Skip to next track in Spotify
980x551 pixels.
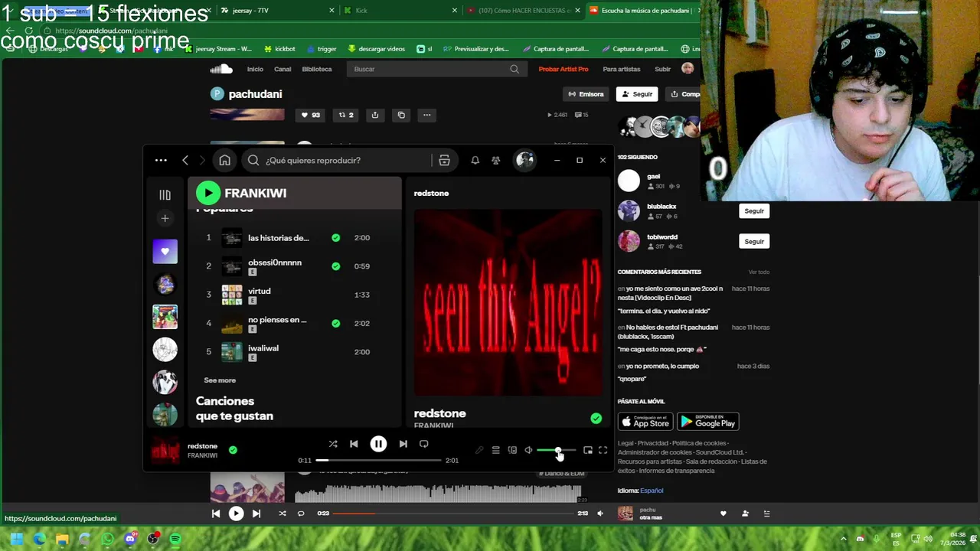(x=403, y=444)
